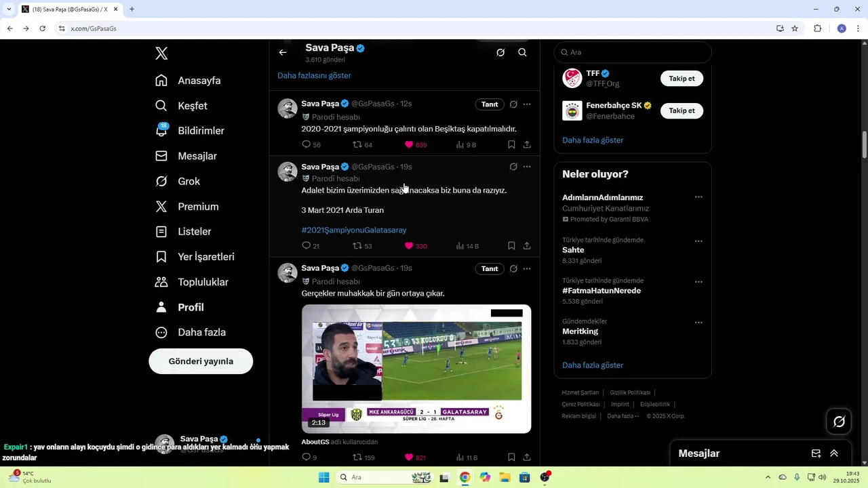The width and height of the screenshot is (868, 488).
Task: Open Mesajlar from sidebar
Action: 186,156
